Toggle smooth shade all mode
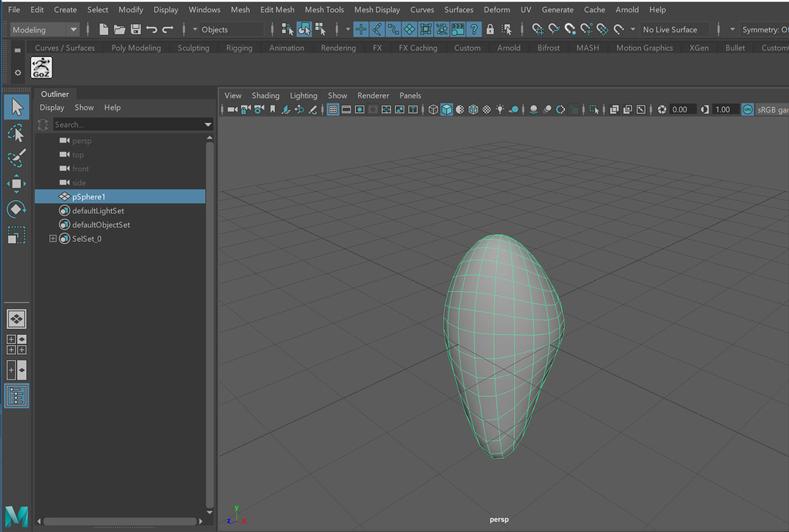789x532 pixels. [x=446, y=109]
